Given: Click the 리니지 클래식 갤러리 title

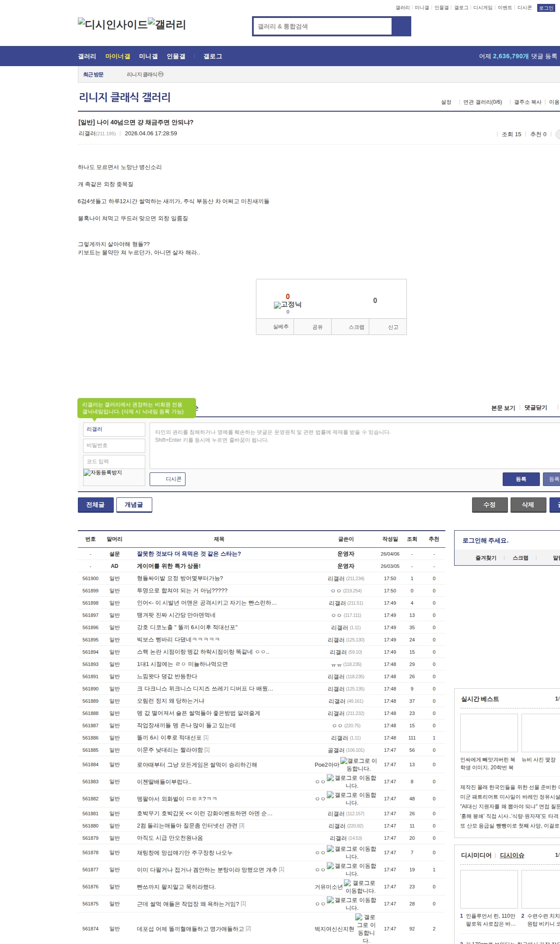Looking at the screenshot, I should tap(125, 97).
